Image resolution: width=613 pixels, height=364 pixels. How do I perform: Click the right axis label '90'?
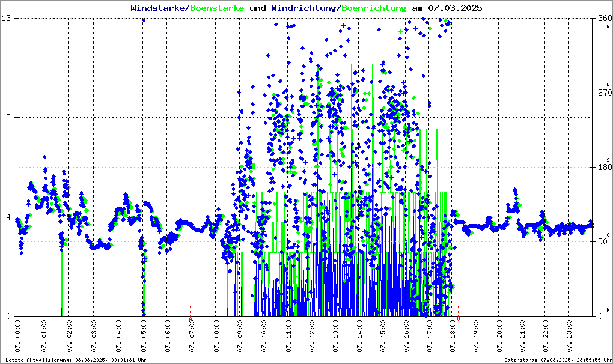pos(602,241)
